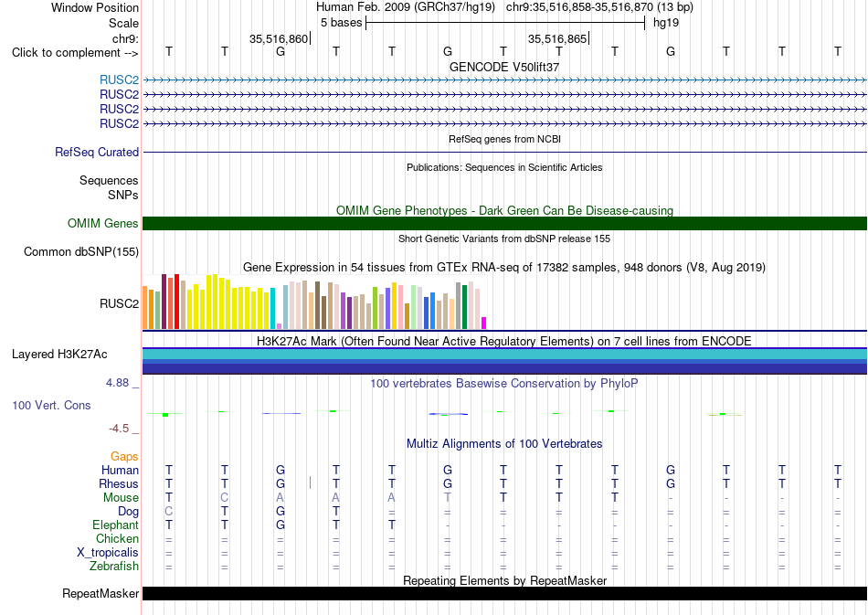The width and height of the screenshot is (868, 615).
Task: Click the 35,516,865 position marker on ruler
Action: tap(558, 38)
